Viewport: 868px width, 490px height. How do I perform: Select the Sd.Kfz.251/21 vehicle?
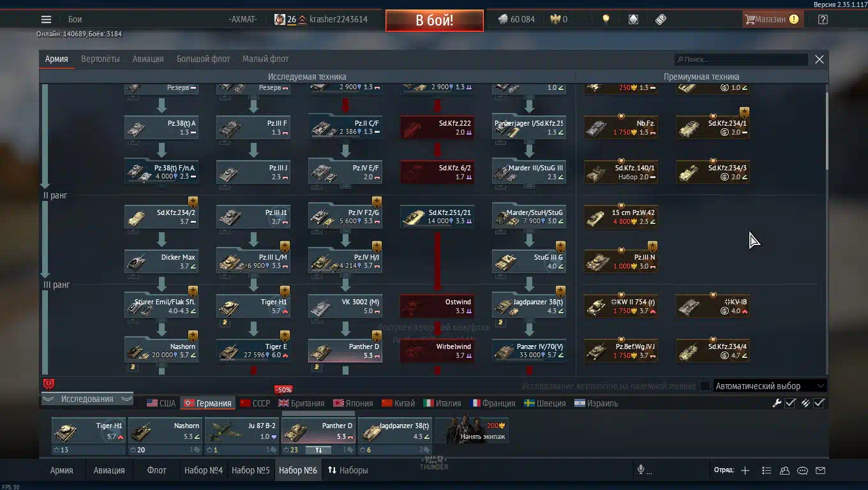pyautogui.click(x=437, y=216)
